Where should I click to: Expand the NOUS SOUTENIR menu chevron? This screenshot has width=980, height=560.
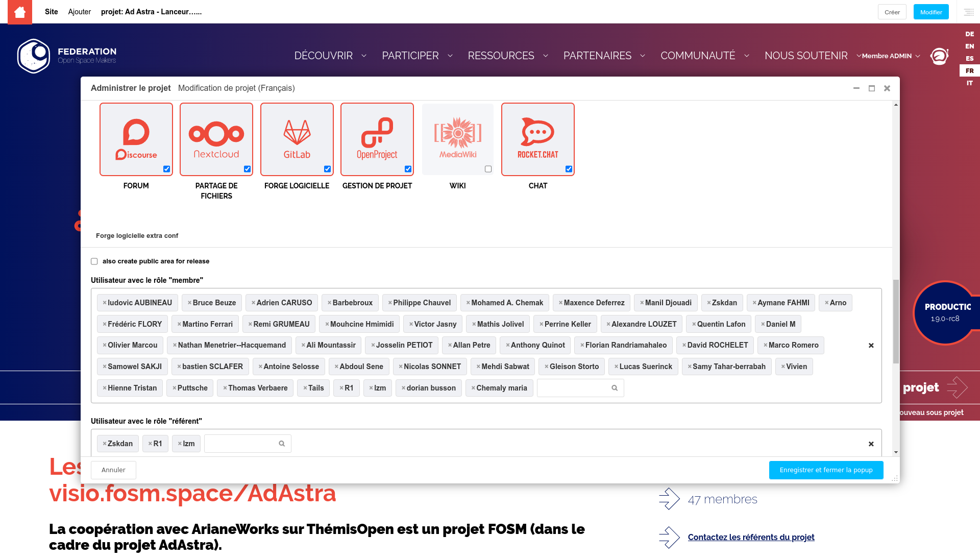pyautogui.click(x=859, y=56)
